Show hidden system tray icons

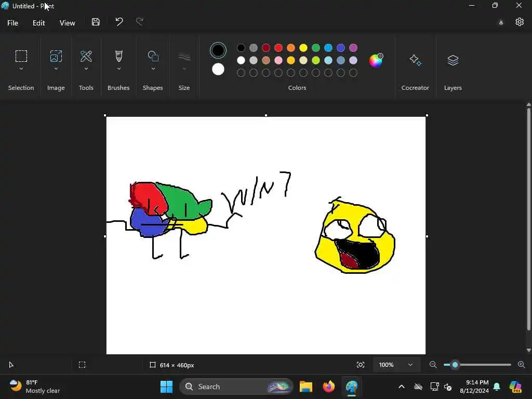(402, 387)
